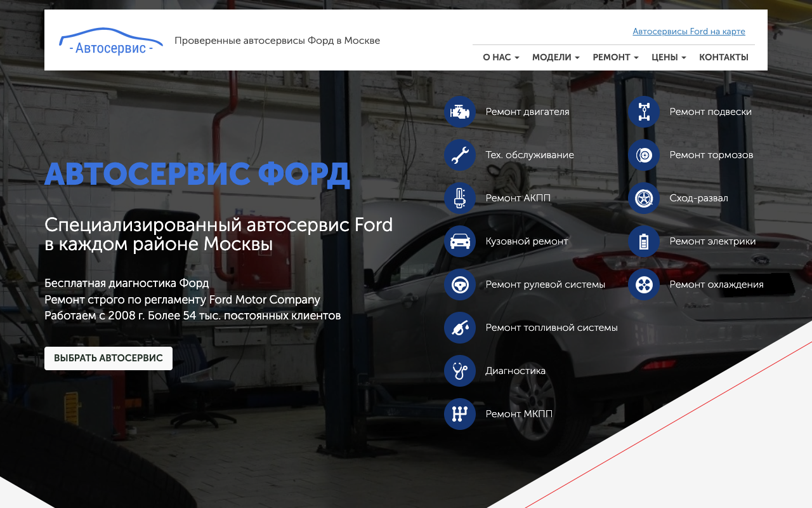812x508 pixels.
Task: Click the automatic transmission repair icon
Action: tap(460, 198)
